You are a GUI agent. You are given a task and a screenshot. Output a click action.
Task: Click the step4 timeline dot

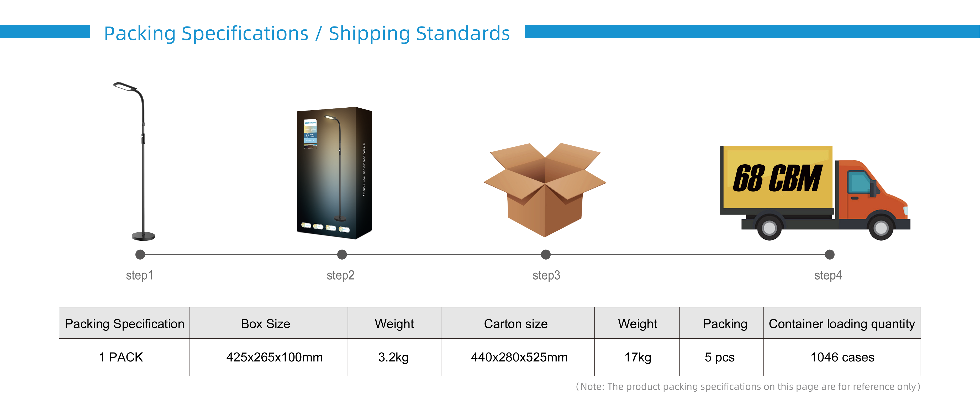tap(829, 255)
